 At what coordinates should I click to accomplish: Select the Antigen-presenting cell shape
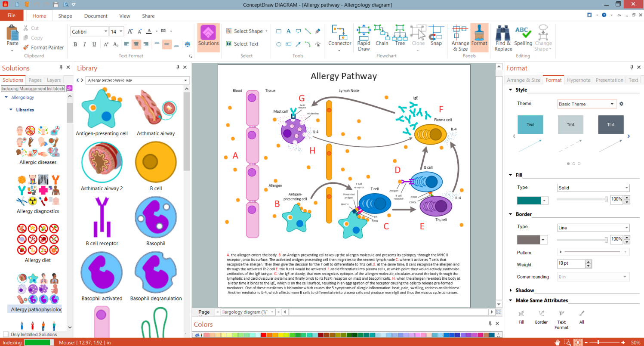pyautogui.click(x=102, y=113)
